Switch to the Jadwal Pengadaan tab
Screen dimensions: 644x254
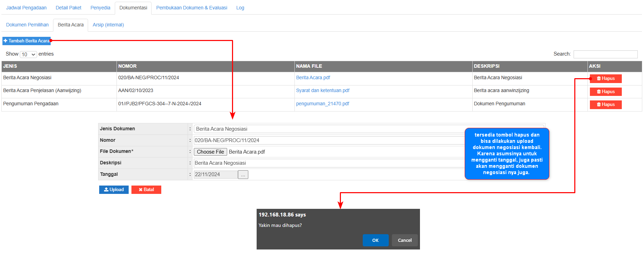[x=26, y=8]
